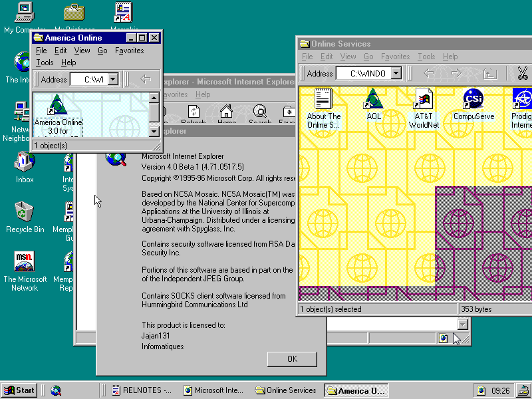
Task: Click Online Services window title bar
Action: (415, 44)
